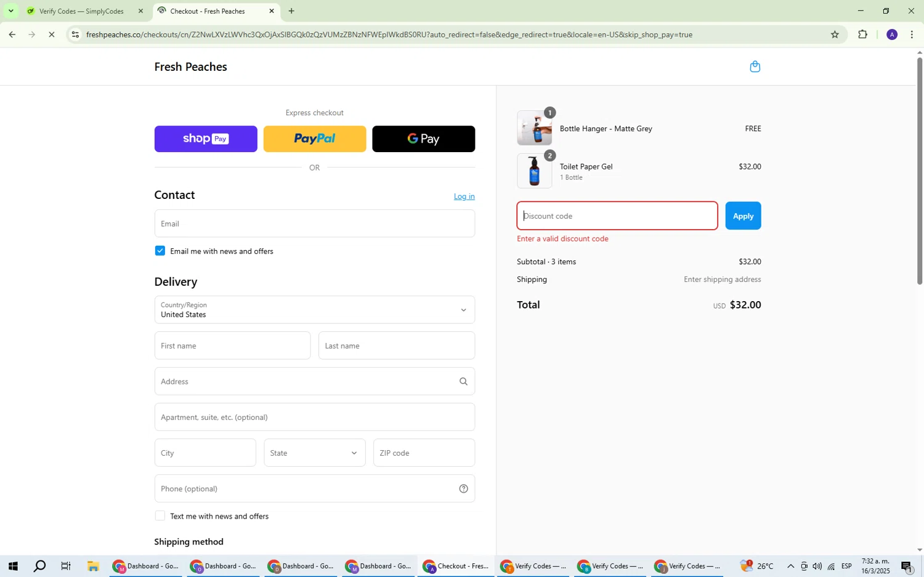Focus the Email input field
Image resolution: width=924 pixels, height=577 pixels.
(x=314, y=224)
